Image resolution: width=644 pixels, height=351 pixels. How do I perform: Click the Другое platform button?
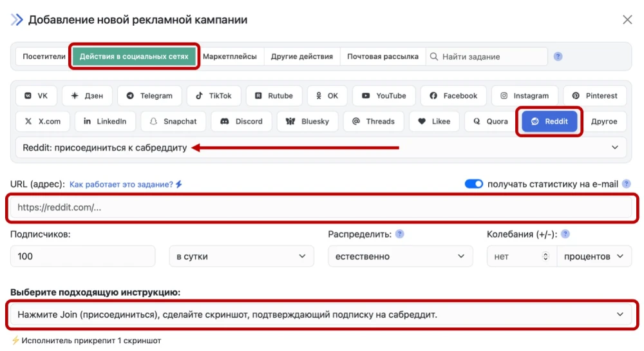(603, 121)
